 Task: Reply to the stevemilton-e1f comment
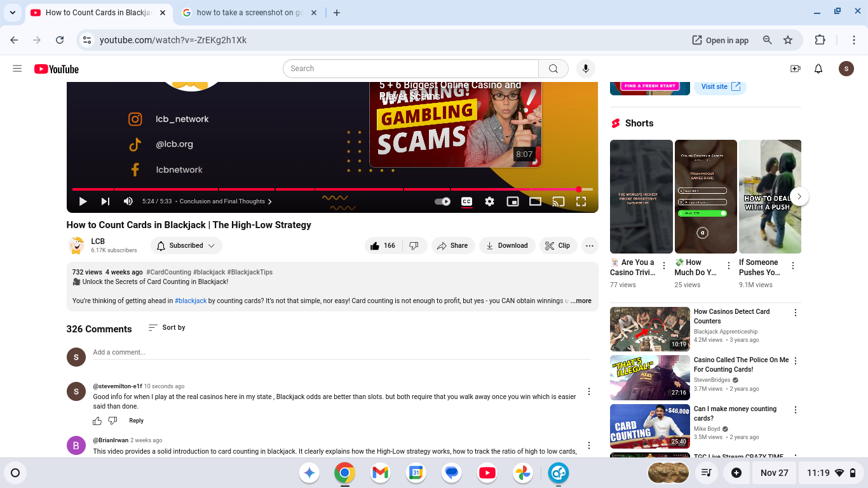[x=136, y=421]
